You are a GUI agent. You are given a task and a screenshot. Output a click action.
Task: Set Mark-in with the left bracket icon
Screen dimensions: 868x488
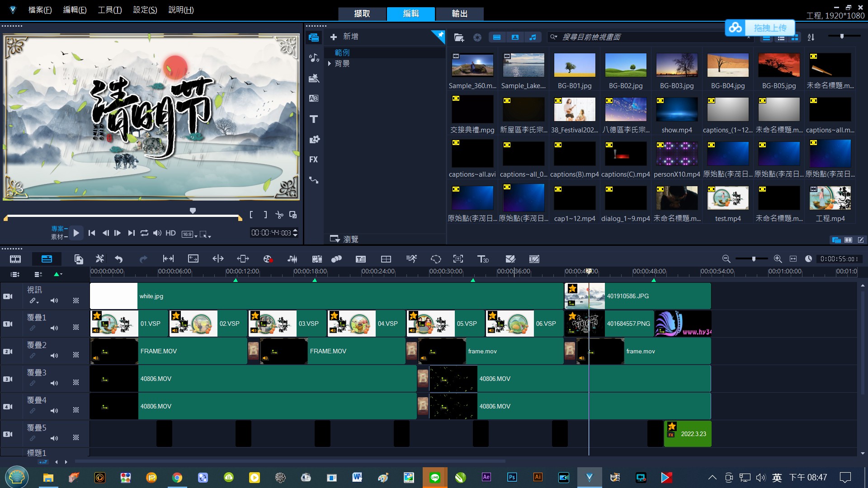(x=251, y=215)
